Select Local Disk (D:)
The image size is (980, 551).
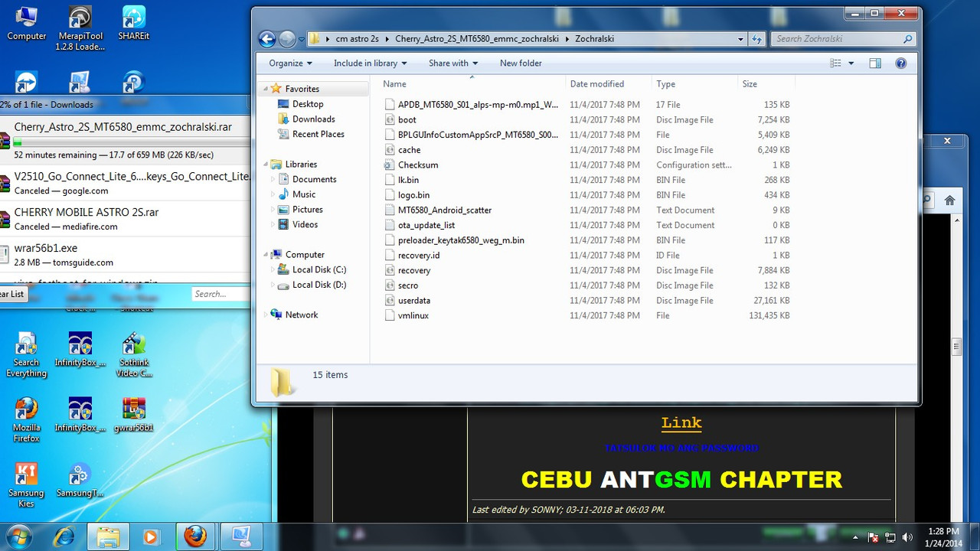coord(319,285)
